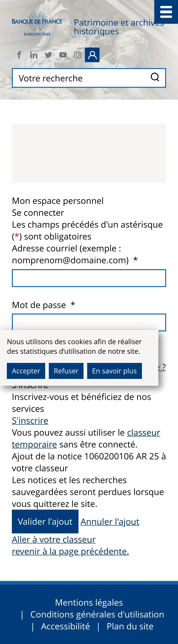
Task: Focus the 'Votre recherche' search field
Action: pos(80,78)
